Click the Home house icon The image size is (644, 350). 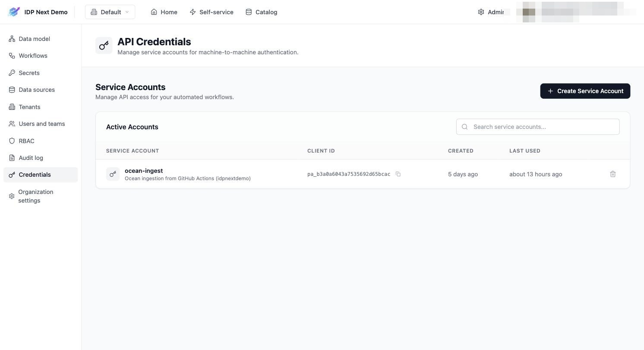point(154,12)
